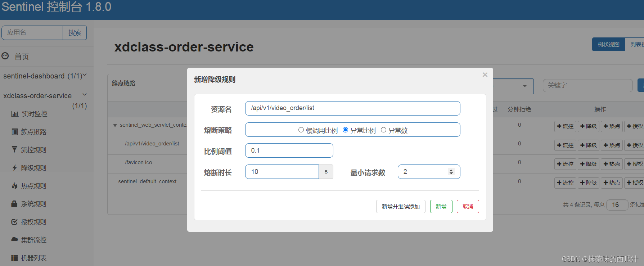
Task: Click the 首页 dashboard icon
Action: click(5, 56)
